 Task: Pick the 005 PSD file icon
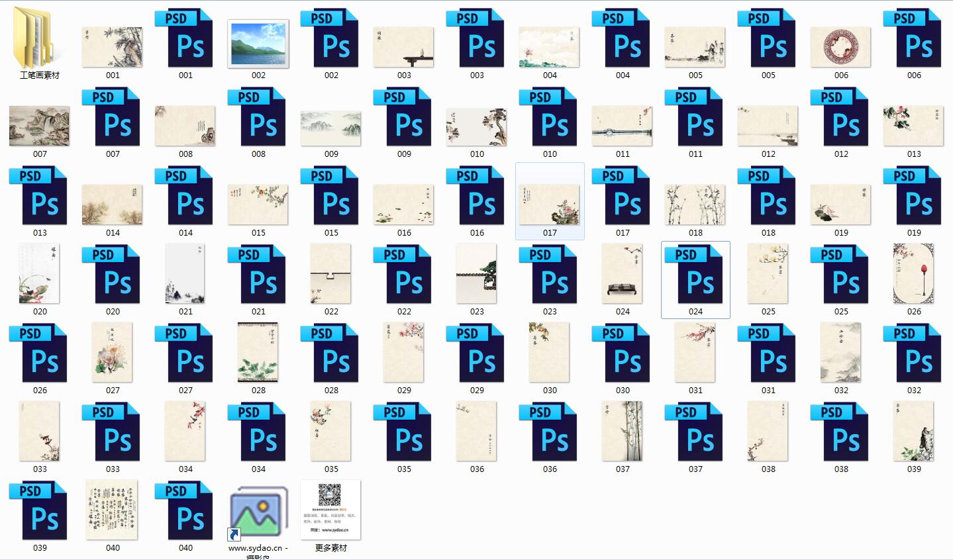768,38
